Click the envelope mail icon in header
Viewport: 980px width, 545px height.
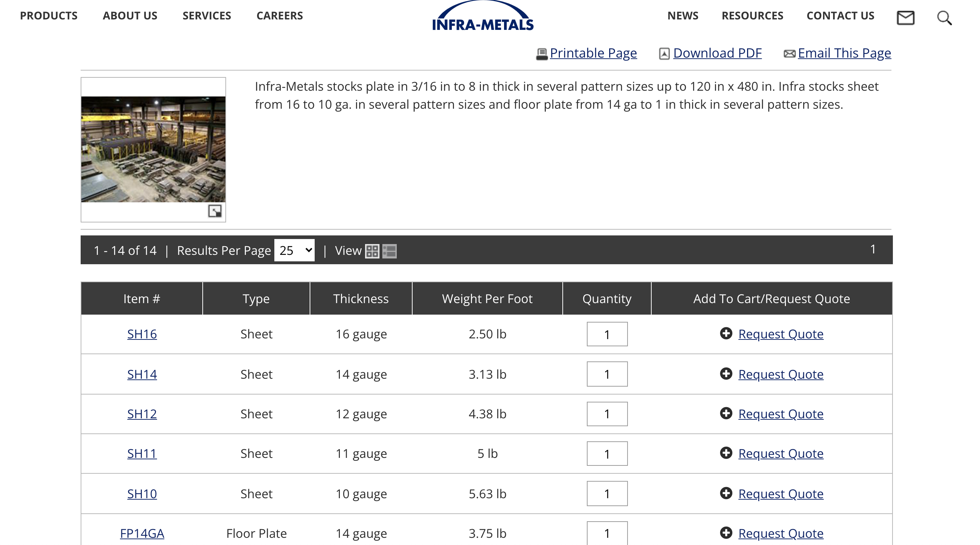click(x=905, y=18)
